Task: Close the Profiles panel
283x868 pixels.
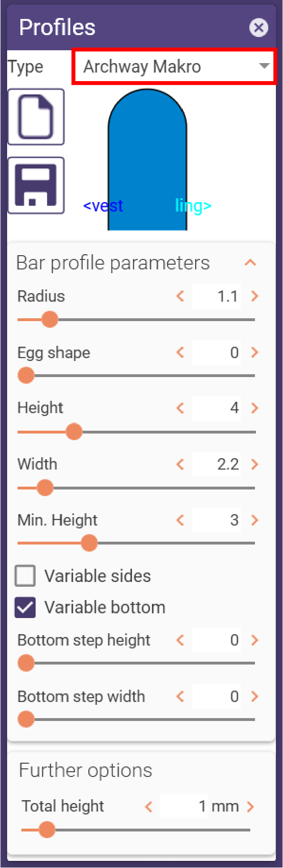Action: coord(259,28)
